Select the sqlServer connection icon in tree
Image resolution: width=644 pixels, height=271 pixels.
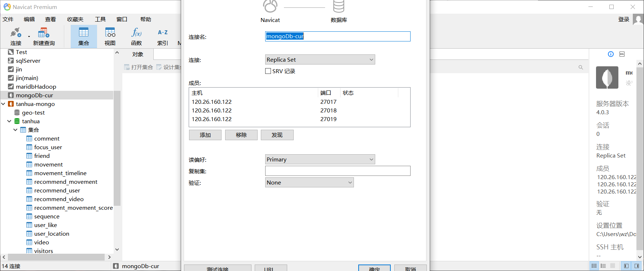[11, 61]
